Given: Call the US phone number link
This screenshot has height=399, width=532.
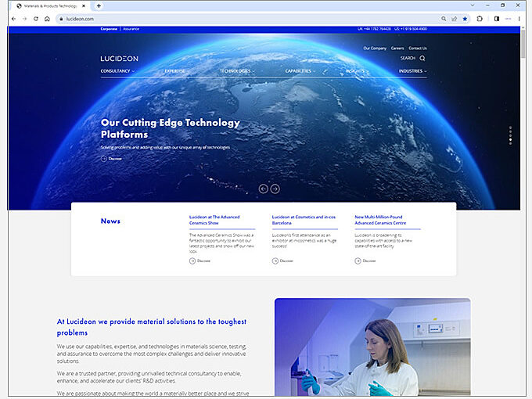Looking at the screenshot, I should (x=411, y=29).
